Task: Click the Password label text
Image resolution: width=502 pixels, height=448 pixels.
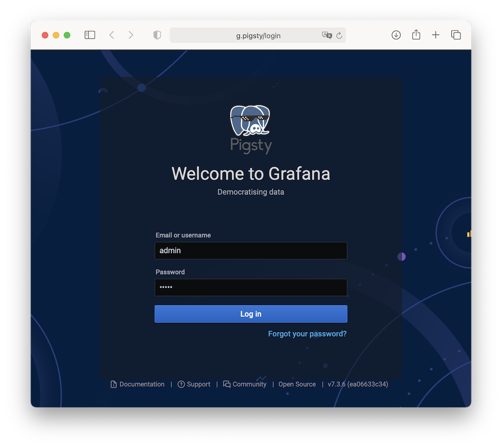Action: click(x=170, y=272)
